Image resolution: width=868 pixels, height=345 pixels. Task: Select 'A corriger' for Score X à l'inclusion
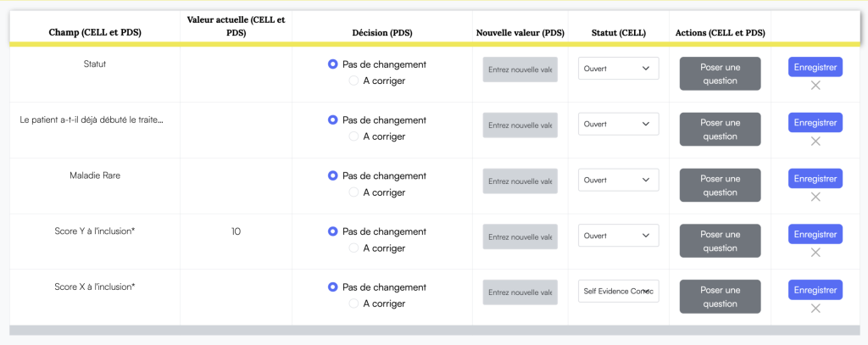click(354, 304)
